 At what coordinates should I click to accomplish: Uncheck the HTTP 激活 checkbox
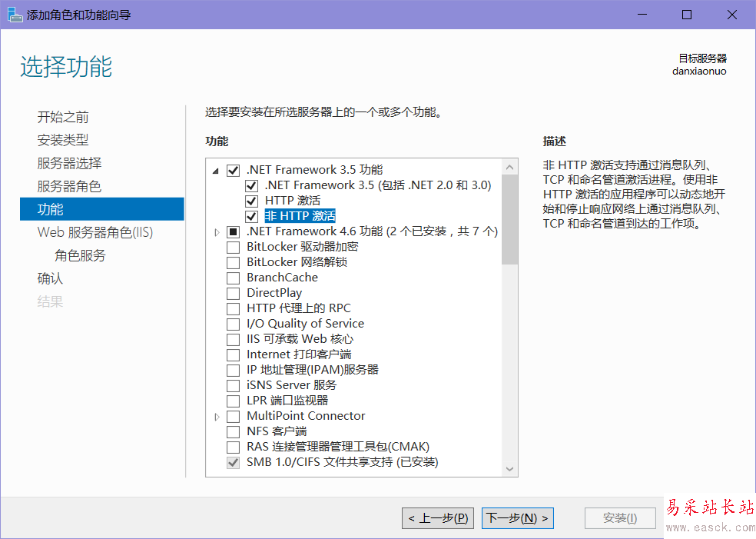251,201
